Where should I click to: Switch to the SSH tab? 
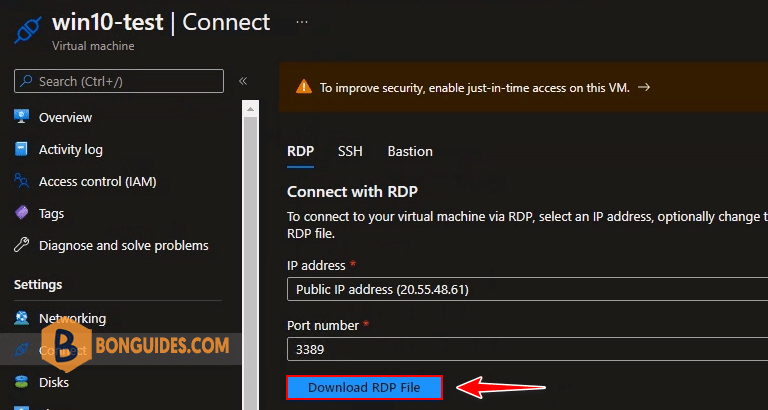pyautogui.click(x=350, y=151)
